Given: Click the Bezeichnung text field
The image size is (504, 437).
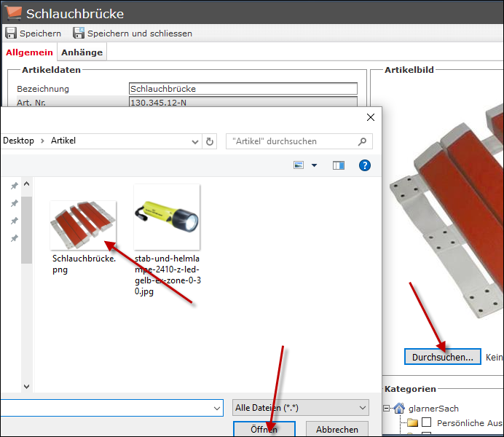Looking at the screenshot, I should pyautogui.click(x=243, y=89).
